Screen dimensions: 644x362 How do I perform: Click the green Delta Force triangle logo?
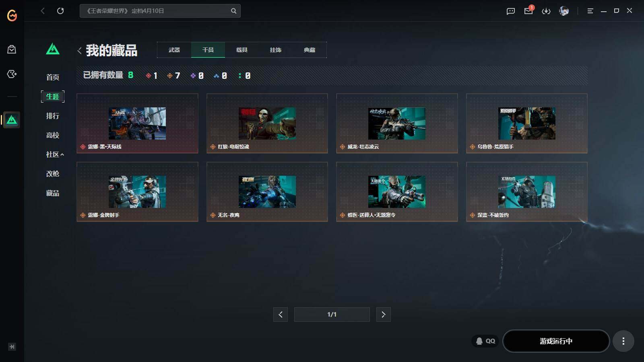53,49
